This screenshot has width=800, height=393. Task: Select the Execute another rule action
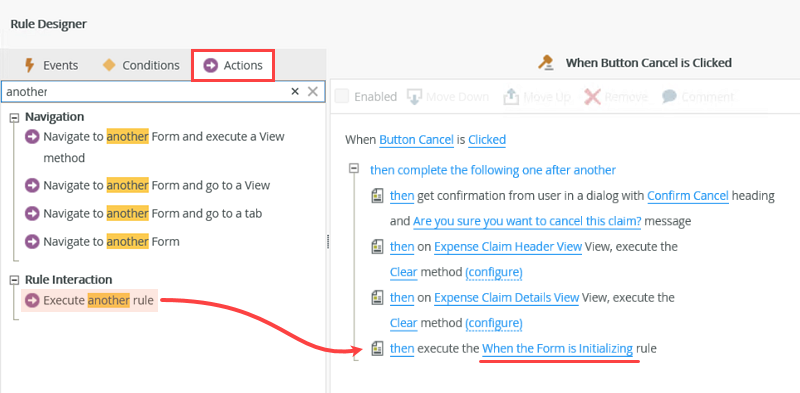pos(90,301)
